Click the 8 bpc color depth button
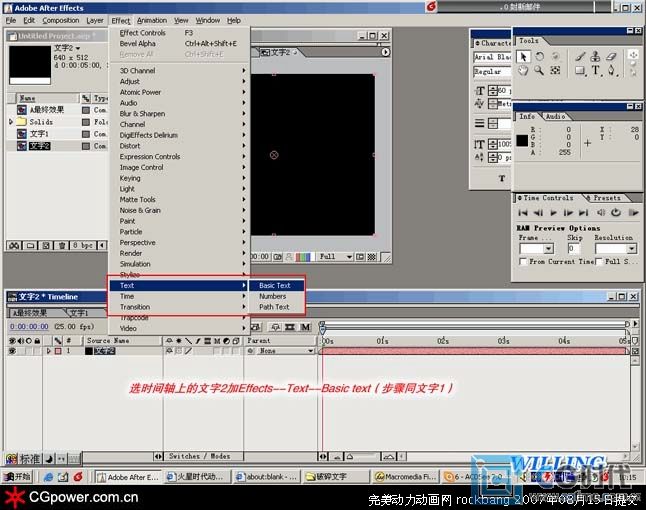The height and width of the screenshot is (510, 646). [x=82, y=246]
